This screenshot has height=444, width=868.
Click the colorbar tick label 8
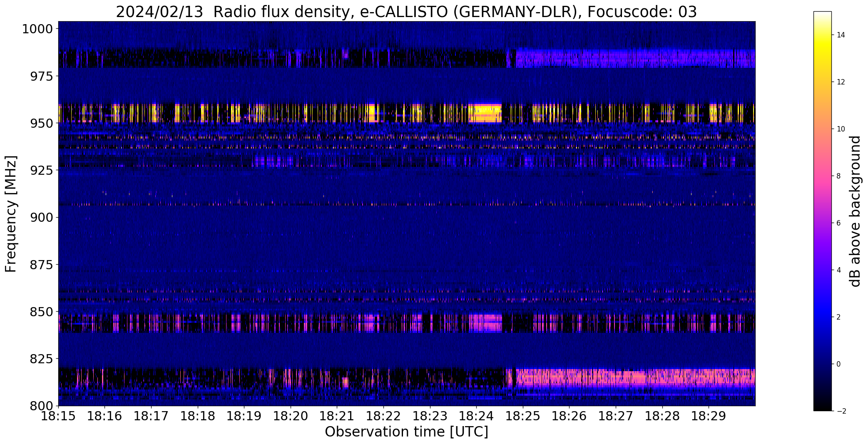(x=839, y=176)
